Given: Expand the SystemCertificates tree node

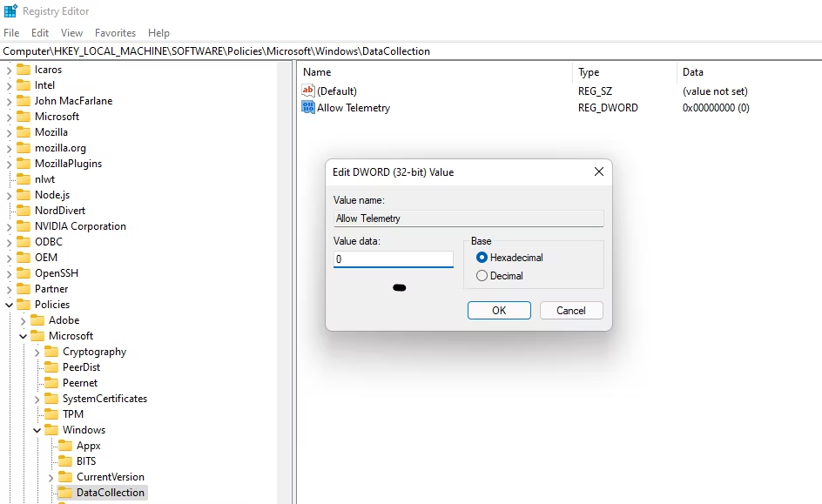Looking at the screenshot, I should (37, 400).
